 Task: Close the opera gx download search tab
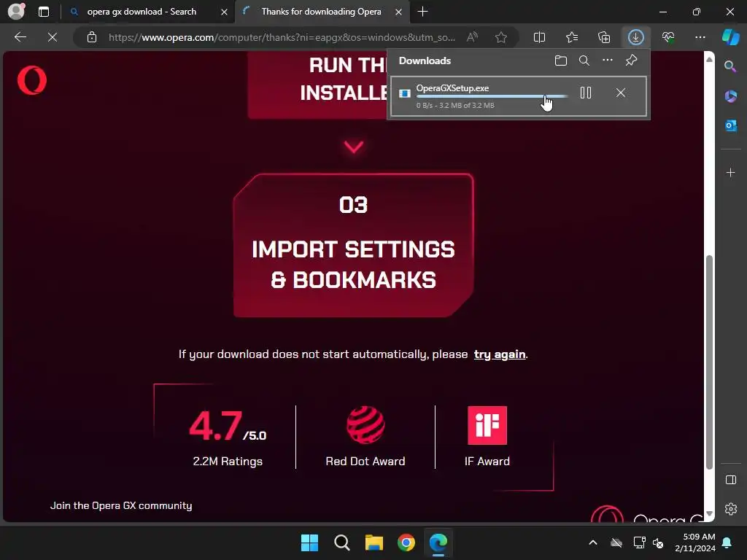(x=224, y=12)
